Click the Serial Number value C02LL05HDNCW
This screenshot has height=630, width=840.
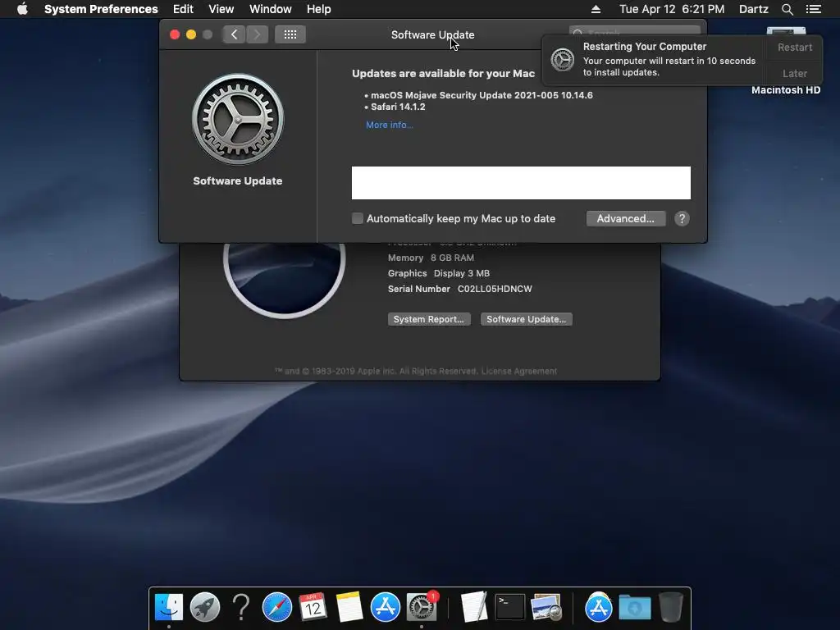(x=495, y=289)
